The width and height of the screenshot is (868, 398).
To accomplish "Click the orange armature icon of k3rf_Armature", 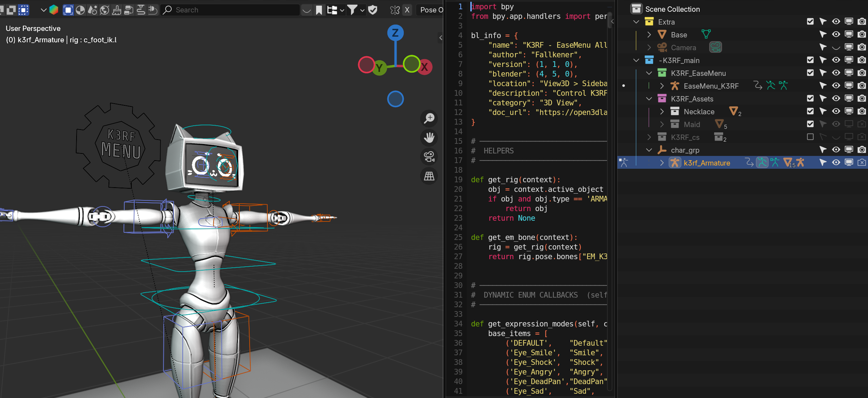I will pos(675,163).
